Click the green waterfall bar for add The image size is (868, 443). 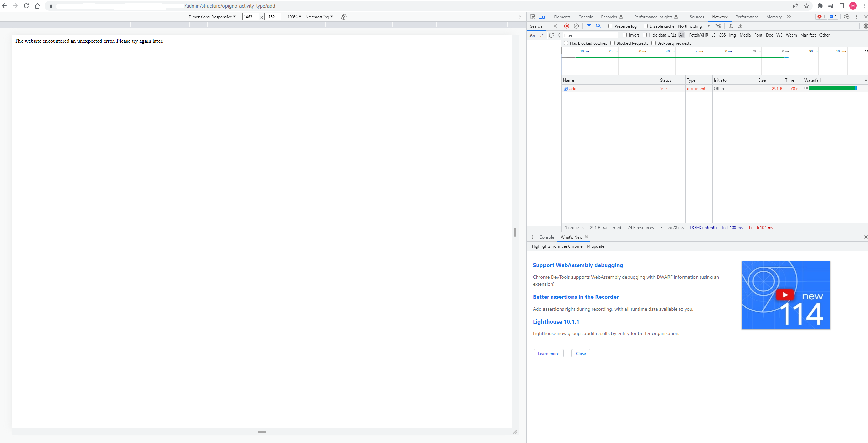pos(831,88)
